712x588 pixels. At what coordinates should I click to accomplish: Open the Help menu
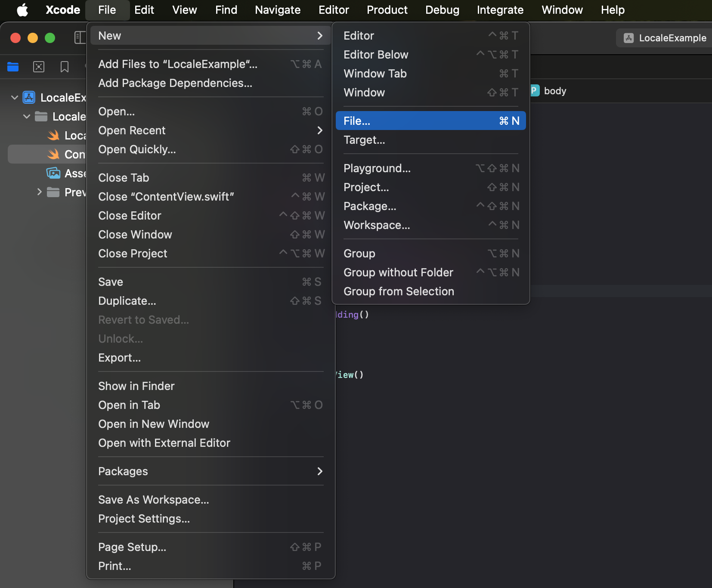[613, 9]
